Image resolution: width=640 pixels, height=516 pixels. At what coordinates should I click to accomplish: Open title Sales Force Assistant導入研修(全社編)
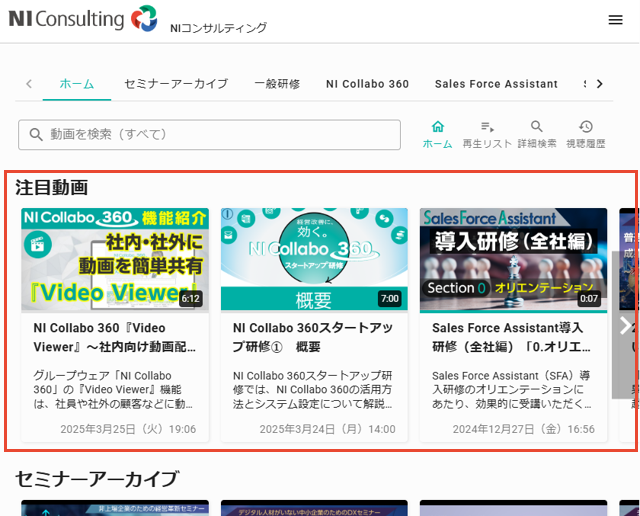tap(511, 337)
